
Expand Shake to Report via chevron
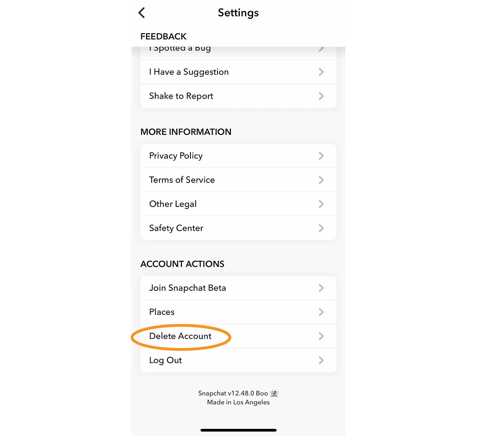pos(321,96)
